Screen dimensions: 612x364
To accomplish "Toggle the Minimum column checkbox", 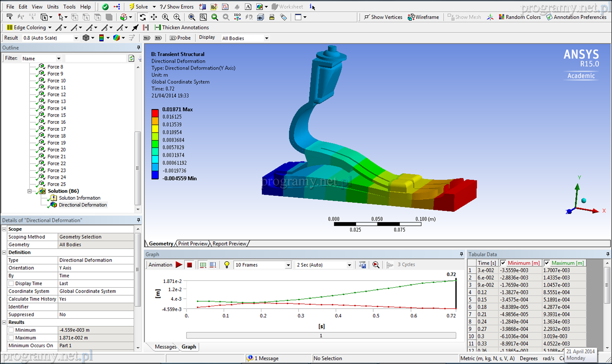I will pos(503,263).
